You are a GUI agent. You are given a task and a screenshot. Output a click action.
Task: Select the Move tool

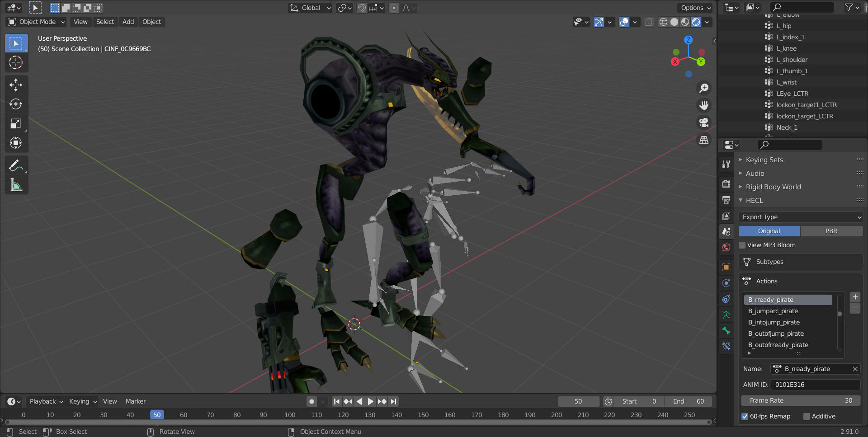(16, 85)
